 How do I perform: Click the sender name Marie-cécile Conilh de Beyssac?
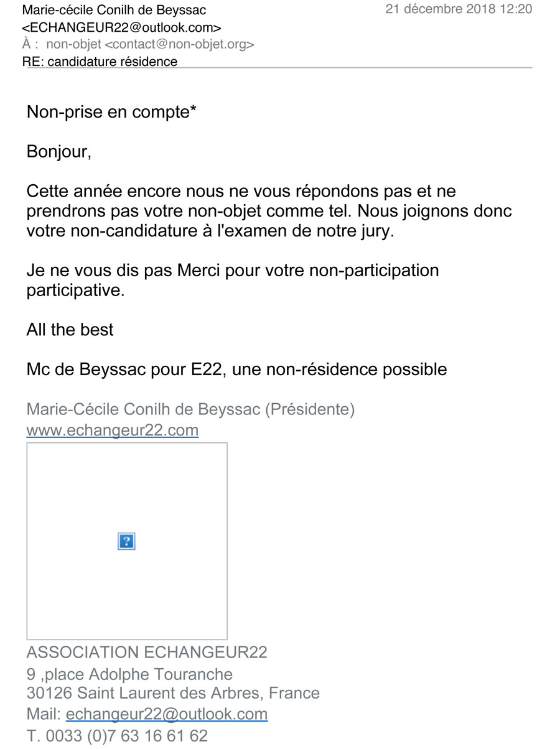[x=114, y=10]
